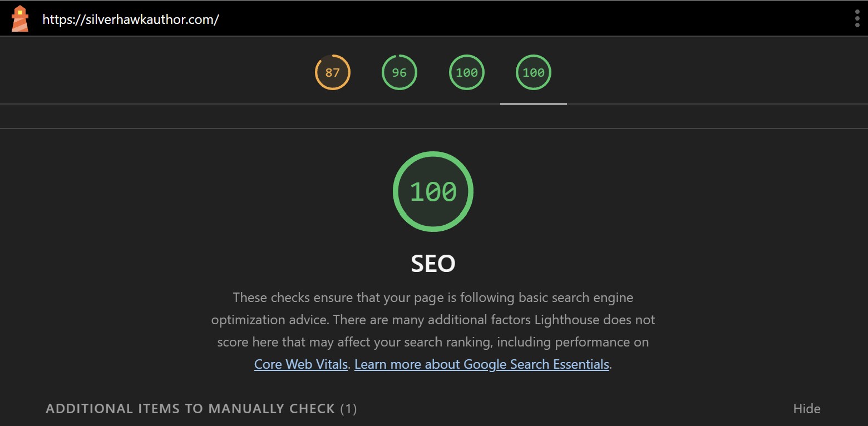Open the report options dropdown
Screen dimensions: 868x426
click(857, 18)
